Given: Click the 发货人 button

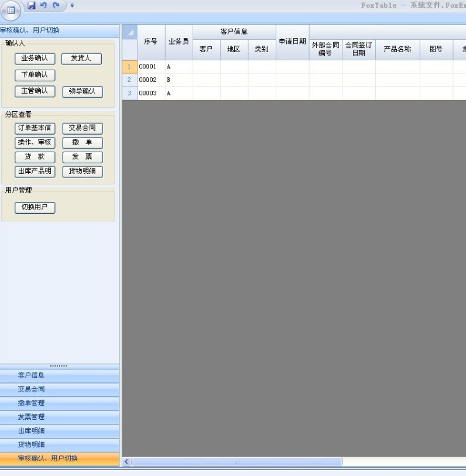Looking at the screenshot, I should [x=81, y=59].
